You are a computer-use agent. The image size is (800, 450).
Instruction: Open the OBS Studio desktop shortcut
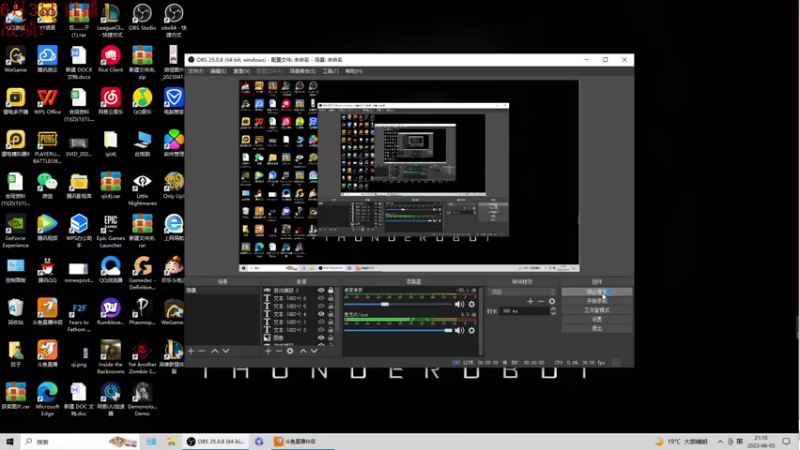[x=142, y=18]
